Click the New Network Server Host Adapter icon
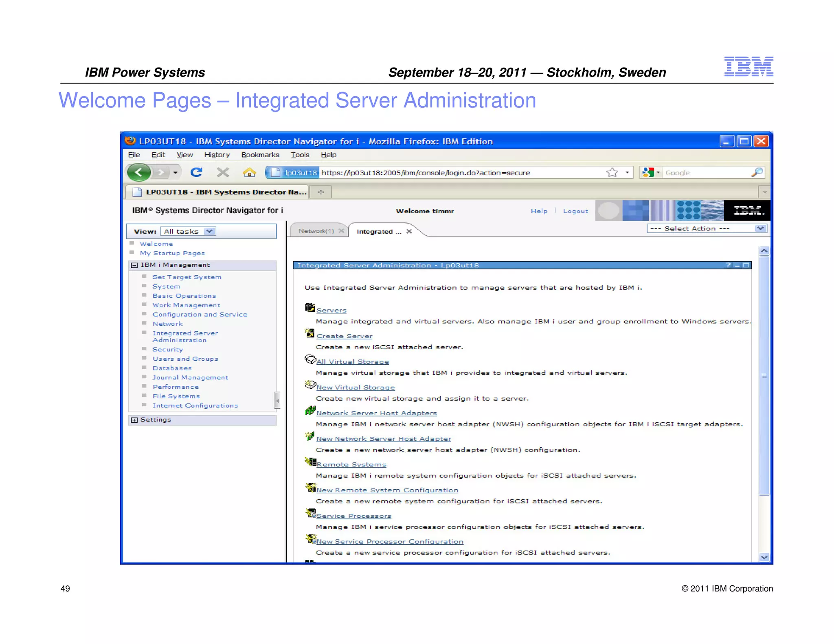Screen dimensions: 834x644 tap(310, 436)
